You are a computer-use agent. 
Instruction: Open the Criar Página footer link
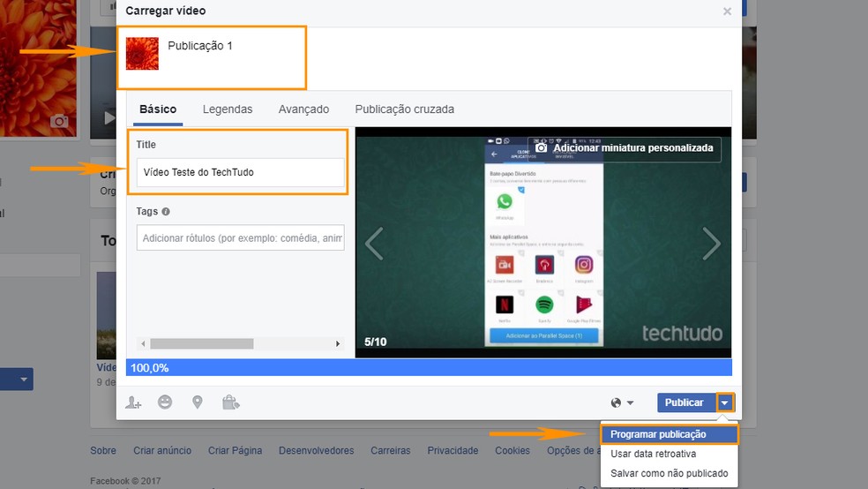235,451
